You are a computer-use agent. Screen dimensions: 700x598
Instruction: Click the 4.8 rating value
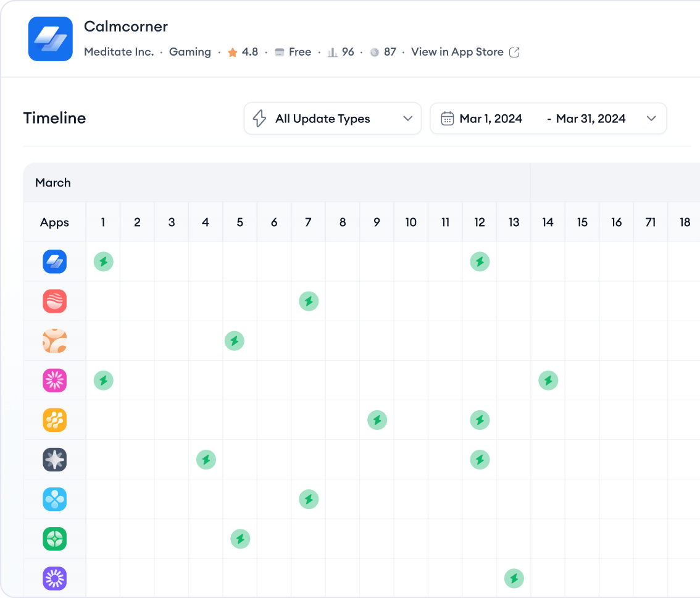(x=250, y=53)
